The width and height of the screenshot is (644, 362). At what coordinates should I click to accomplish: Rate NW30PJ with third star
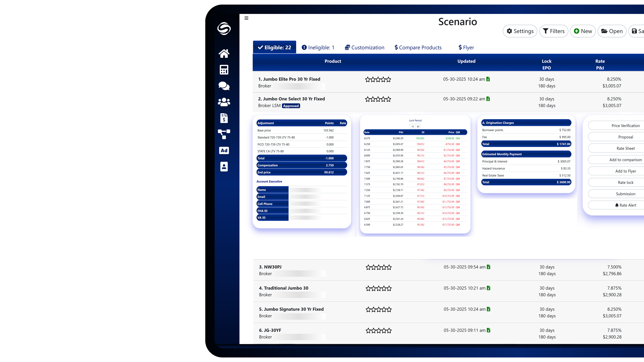click(x=379, y=268)
